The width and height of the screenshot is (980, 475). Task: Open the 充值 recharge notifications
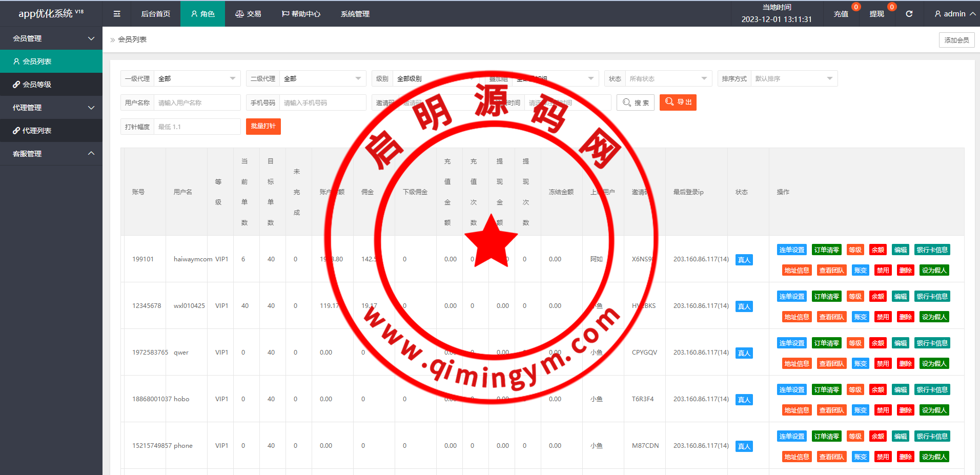841,14
